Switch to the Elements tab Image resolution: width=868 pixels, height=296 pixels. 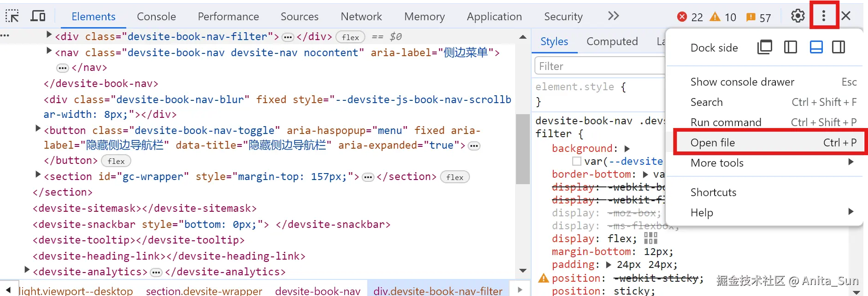pyautogui.click(x=94, y=17)
